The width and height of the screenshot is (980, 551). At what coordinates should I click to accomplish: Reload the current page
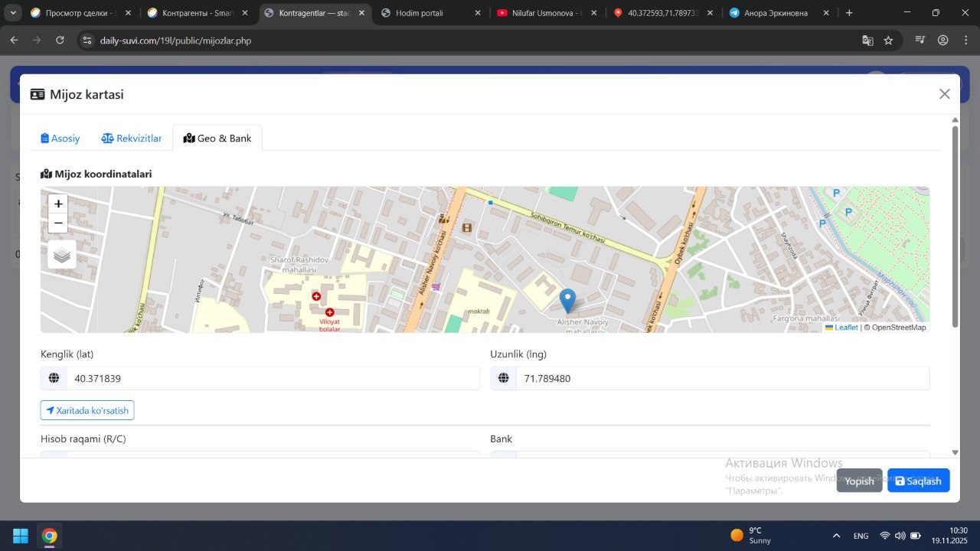(x=60, y=41)
